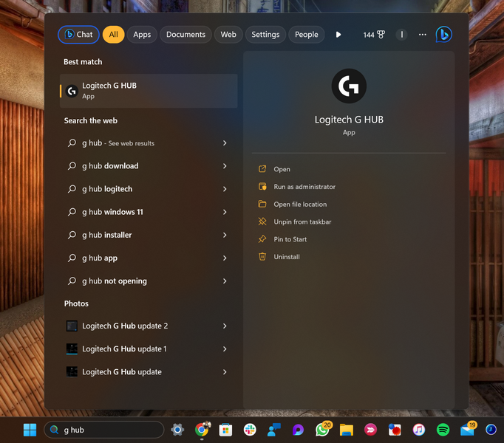Click the Open external-link icon
504x443 pixels.
262,169
